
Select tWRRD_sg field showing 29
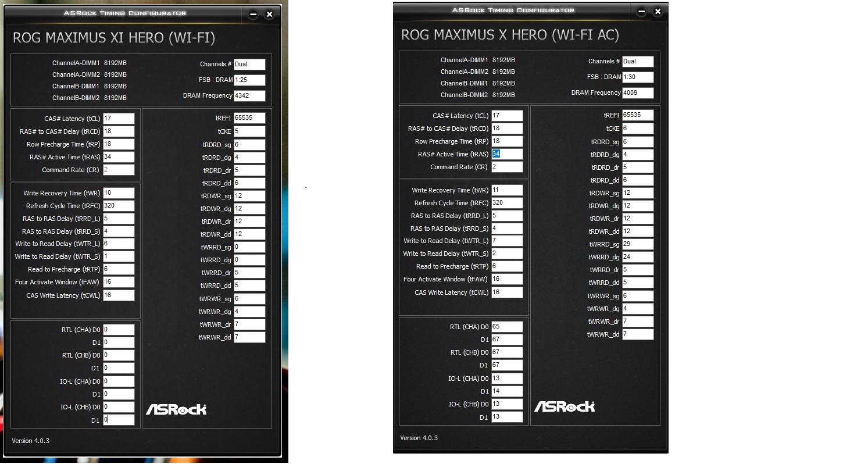click(x=638, y=244)
